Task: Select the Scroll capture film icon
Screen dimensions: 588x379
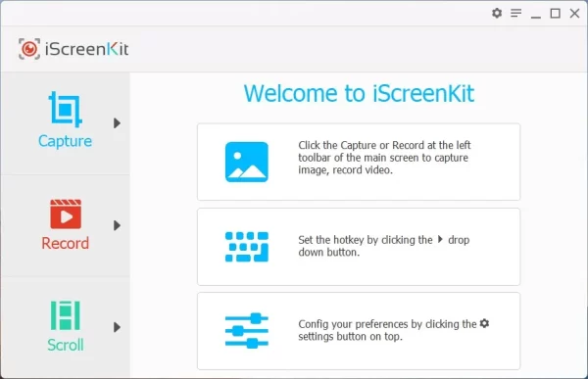Action: [x=66, y=315]
